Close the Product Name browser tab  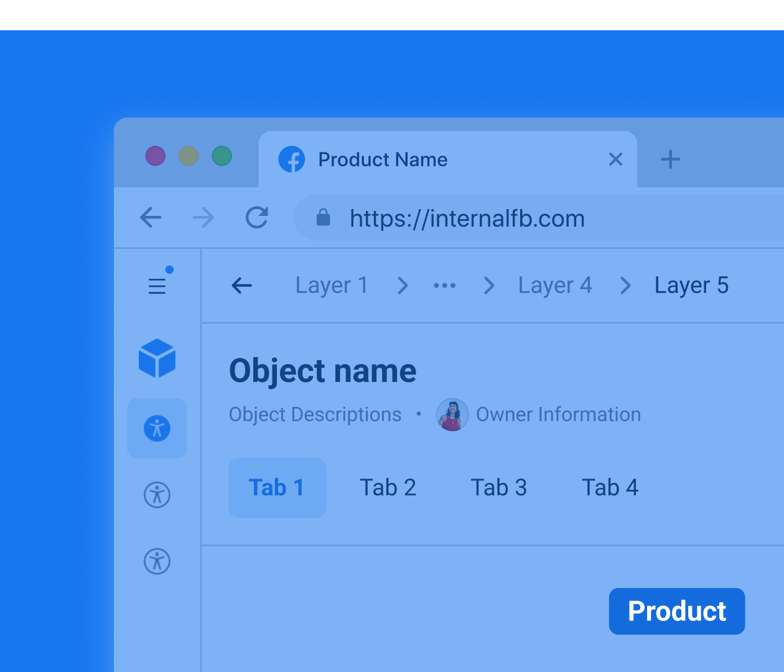pos(615,159)
